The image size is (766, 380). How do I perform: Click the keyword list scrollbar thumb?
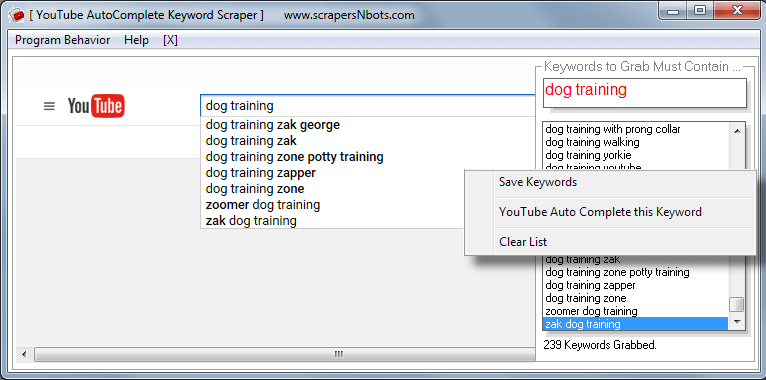coord(737,304)
